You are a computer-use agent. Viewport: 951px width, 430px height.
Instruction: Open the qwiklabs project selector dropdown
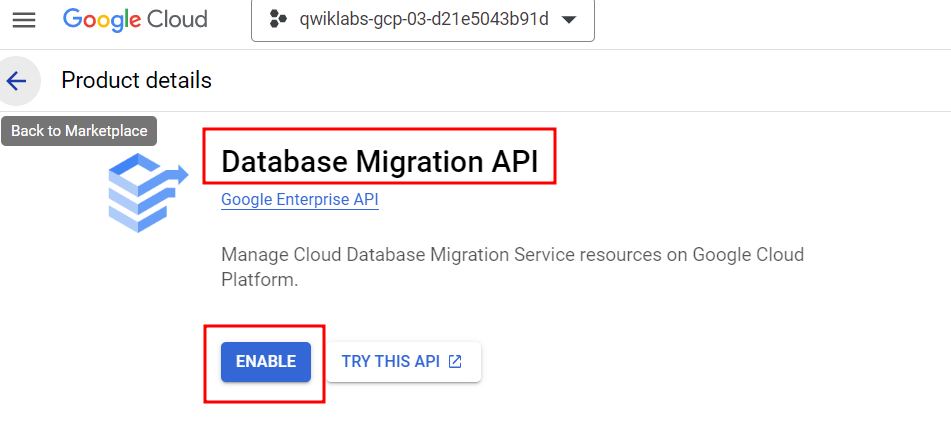423,20
